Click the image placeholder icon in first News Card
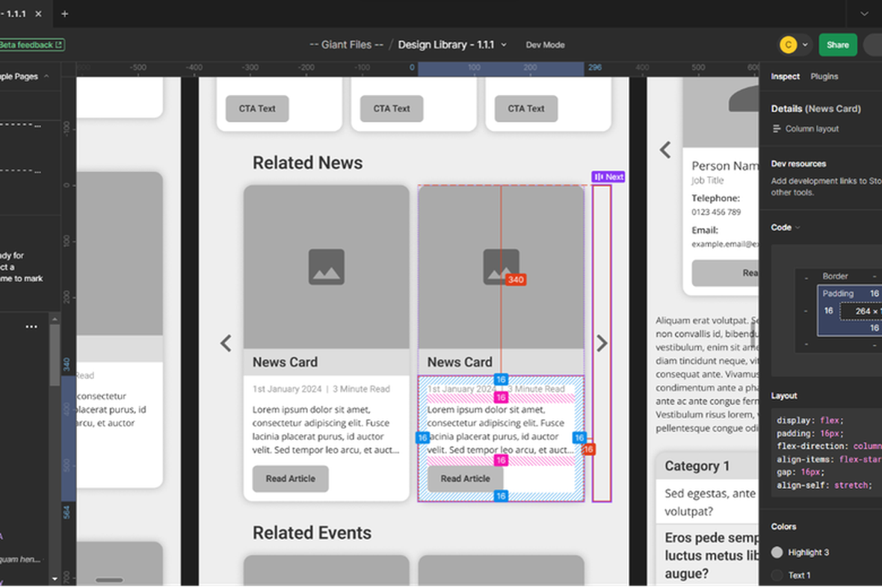The height and width of the screenshot is (588, 882). (326, 267)
